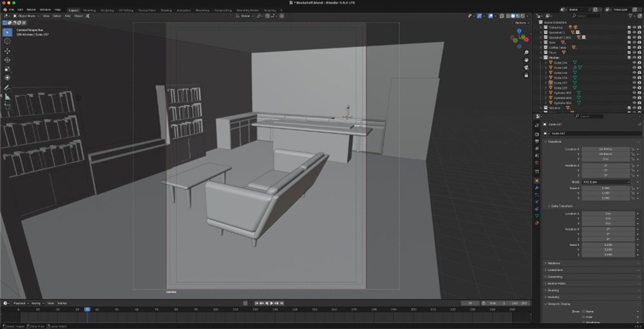Click the navigation gizmo Z axis
This screenshot has width=644, height=329.
pos(519,31)
